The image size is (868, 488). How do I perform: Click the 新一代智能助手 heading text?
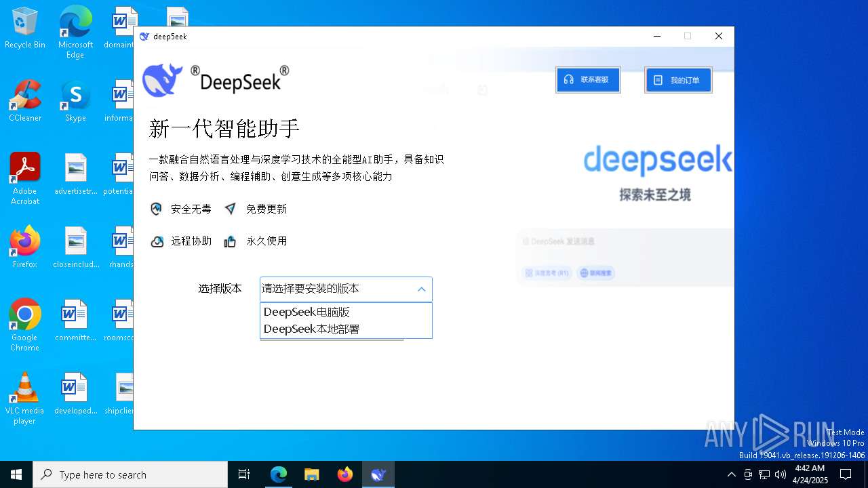(x=224, y=128)
